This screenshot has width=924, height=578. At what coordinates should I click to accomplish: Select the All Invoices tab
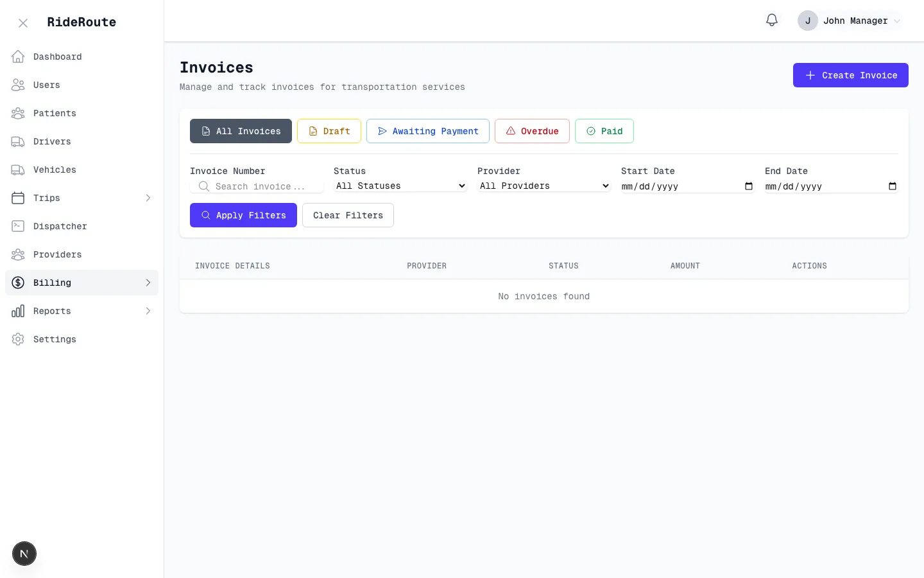coord(241,131)
